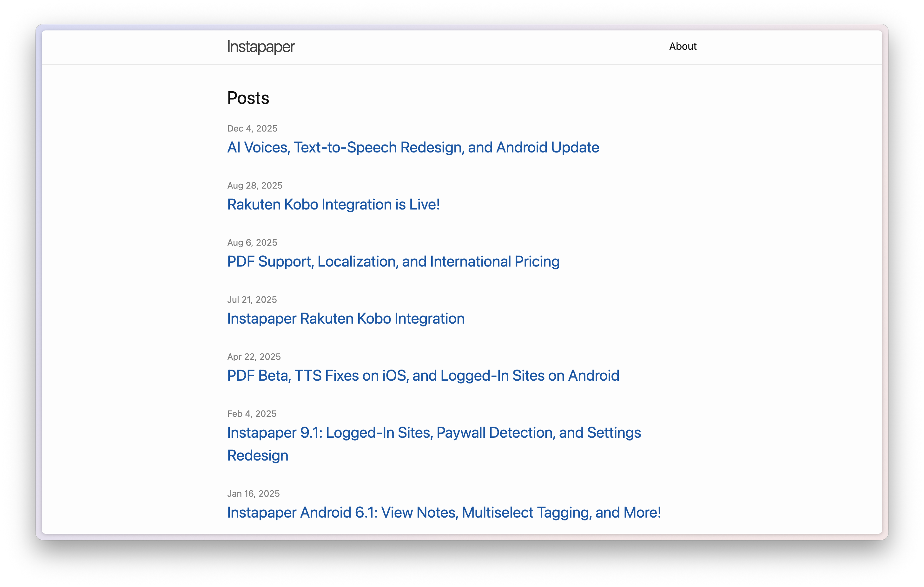Open PDF Support, Localization, International Pricing post
Screen dimensions: 924x587
(x=393, y=262)
